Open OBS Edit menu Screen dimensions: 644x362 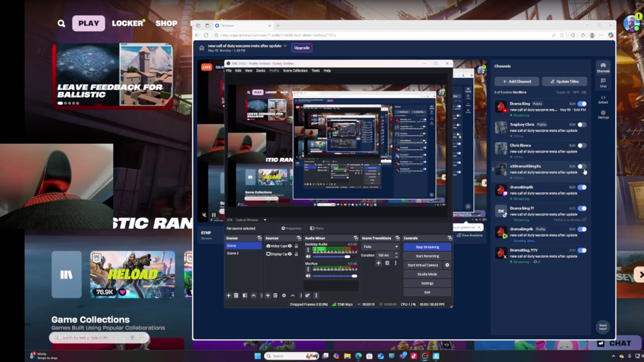click(238, 70)
